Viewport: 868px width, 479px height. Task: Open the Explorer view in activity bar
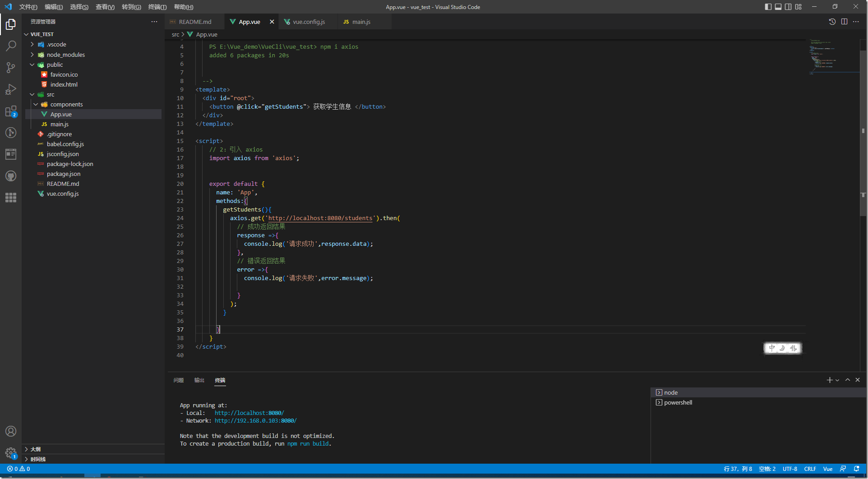tap(11, 24)
